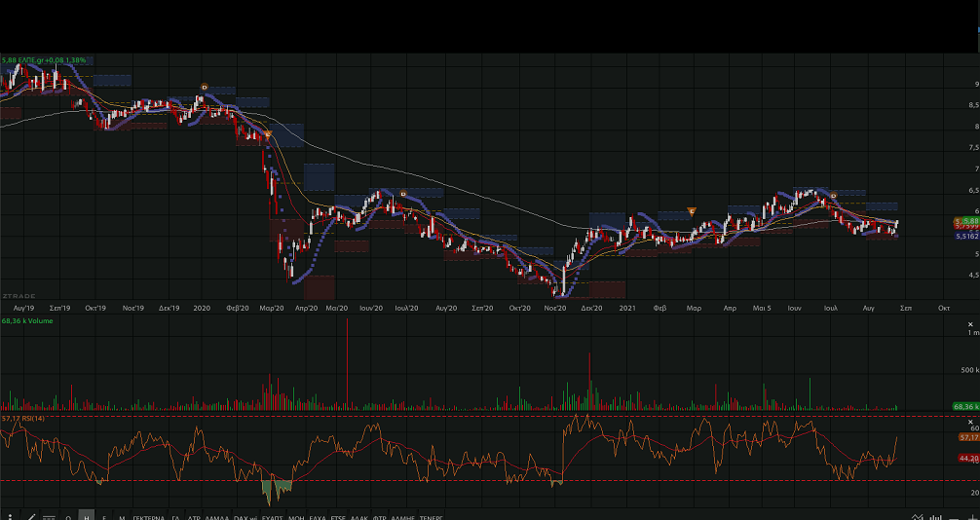
Task: Click the orange triangle marker near February 2021
Action: coord(692,211)
